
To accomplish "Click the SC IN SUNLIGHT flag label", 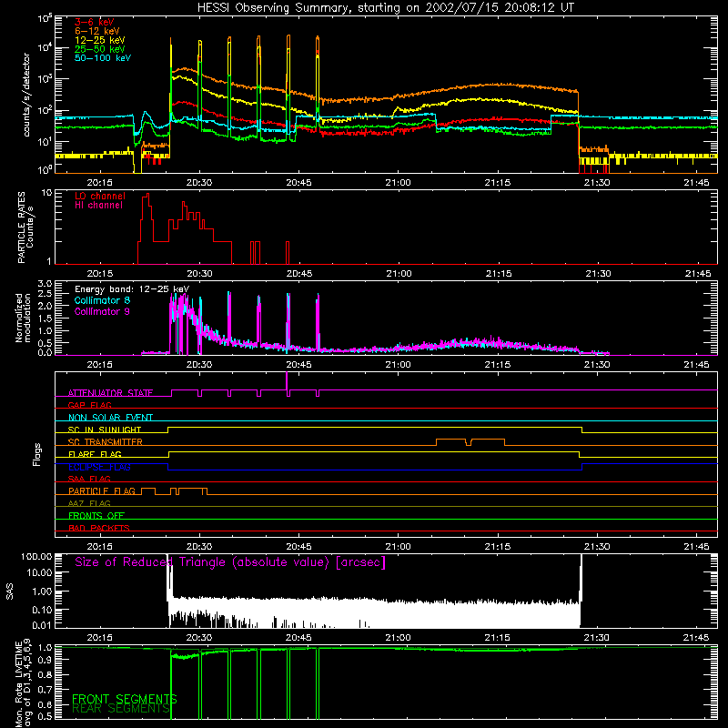I will (x=105, y=430).
